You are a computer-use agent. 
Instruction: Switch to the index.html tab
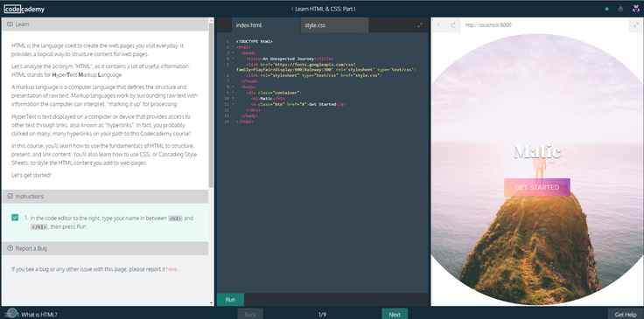[266, 25]
